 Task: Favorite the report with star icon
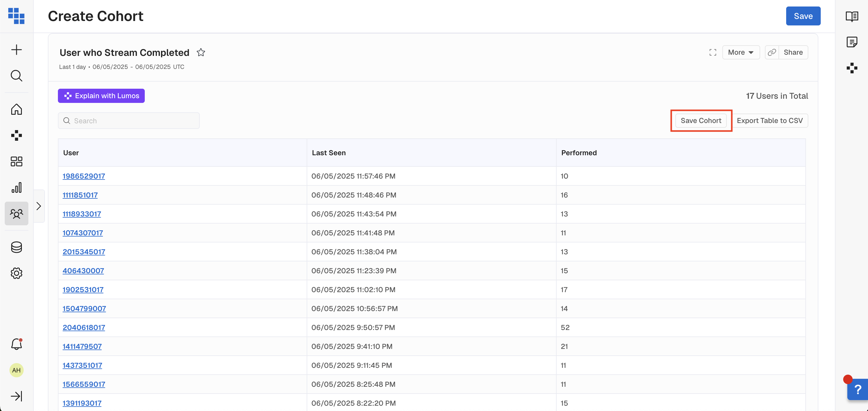(201, 52)
